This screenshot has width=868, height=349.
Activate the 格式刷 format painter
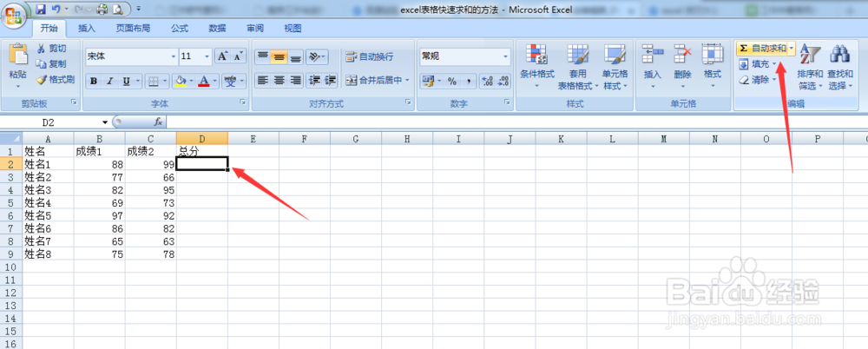pyautogui.click(x=56, y=79)
